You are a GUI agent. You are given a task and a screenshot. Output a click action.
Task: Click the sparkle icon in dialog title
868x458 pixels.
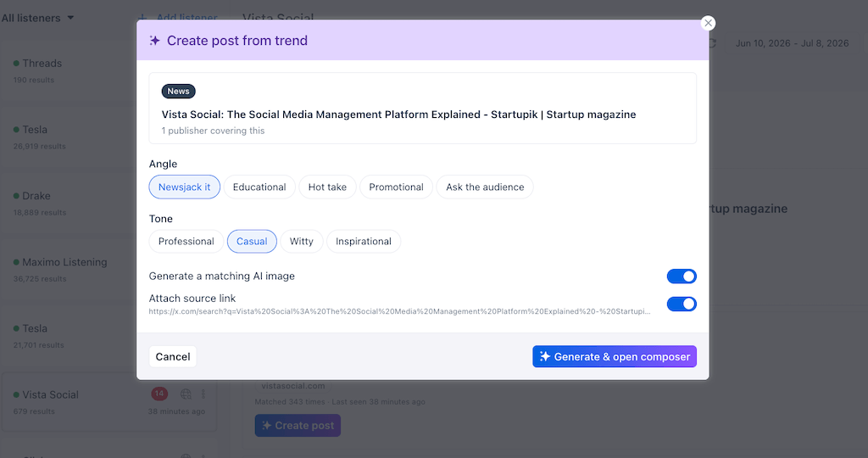(154, 41)
